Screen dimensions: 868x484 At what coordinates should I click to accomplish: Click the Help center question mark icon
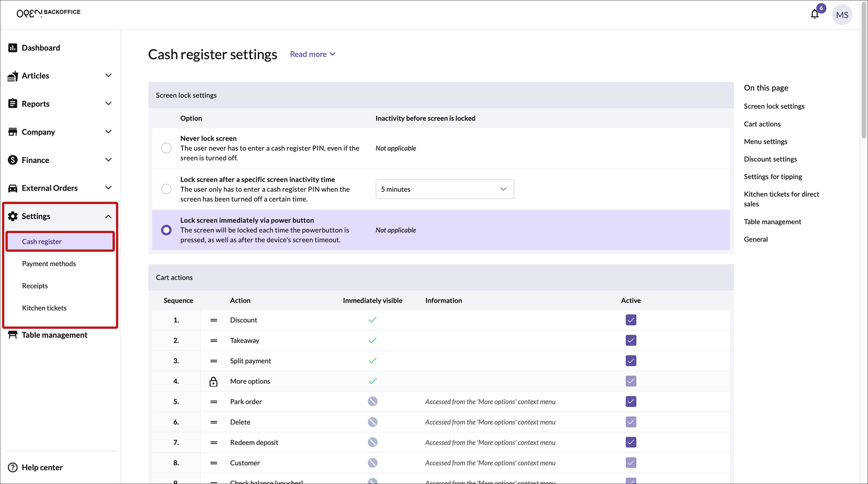(x=12, y=467)
